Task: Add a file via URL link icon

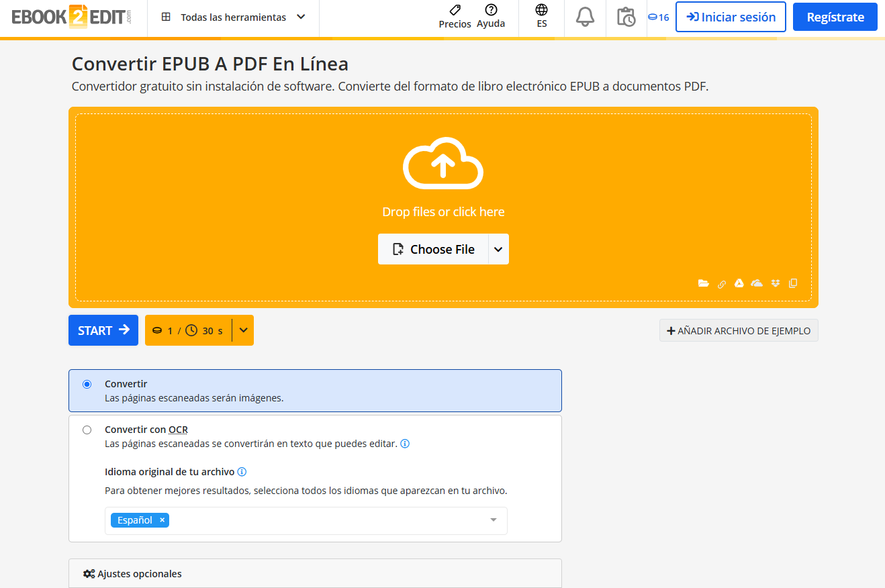Action: (x=722, y=283)
